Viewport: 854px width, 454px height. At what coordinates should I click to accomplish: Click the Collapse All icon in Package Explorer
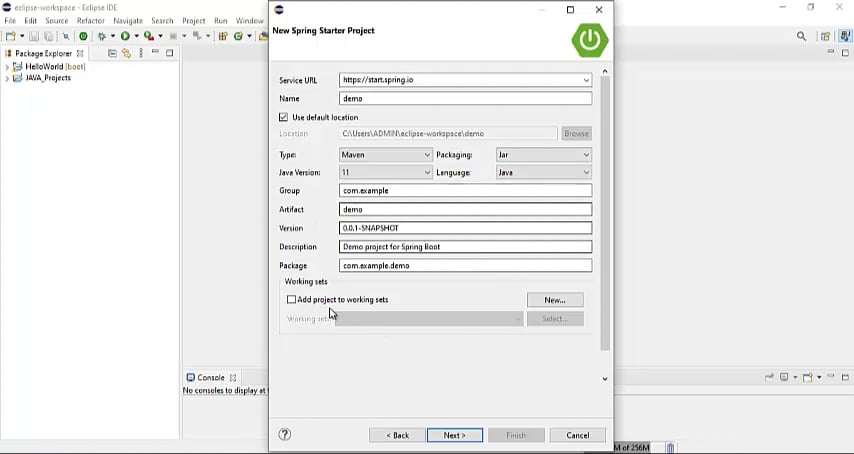tap(112, 53)
